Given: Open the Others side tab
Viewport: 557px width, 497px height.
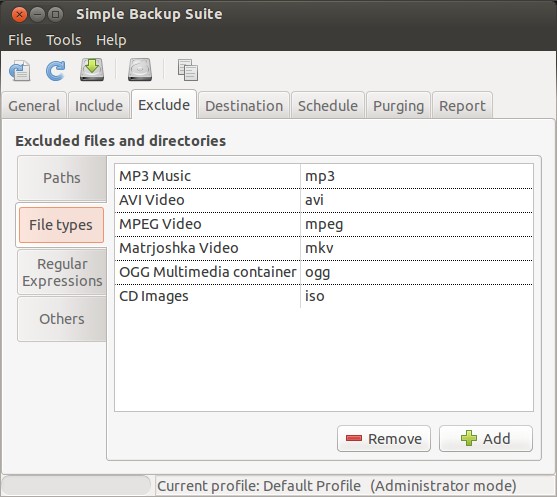Looking at the screenshot, I should tap(62, 319).
